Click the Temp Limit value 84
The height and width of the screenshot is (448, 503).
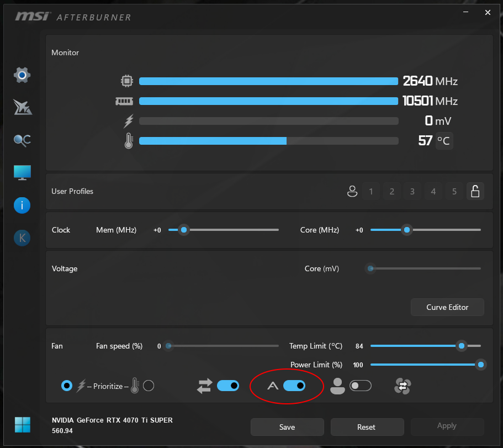(359, 346)
